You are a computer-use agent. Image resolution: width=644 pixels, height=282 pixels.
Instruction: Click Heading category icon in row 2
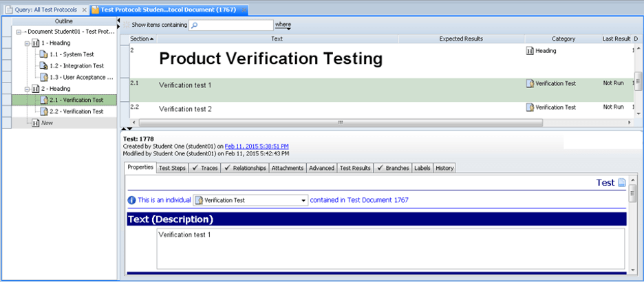click(530, 51)
